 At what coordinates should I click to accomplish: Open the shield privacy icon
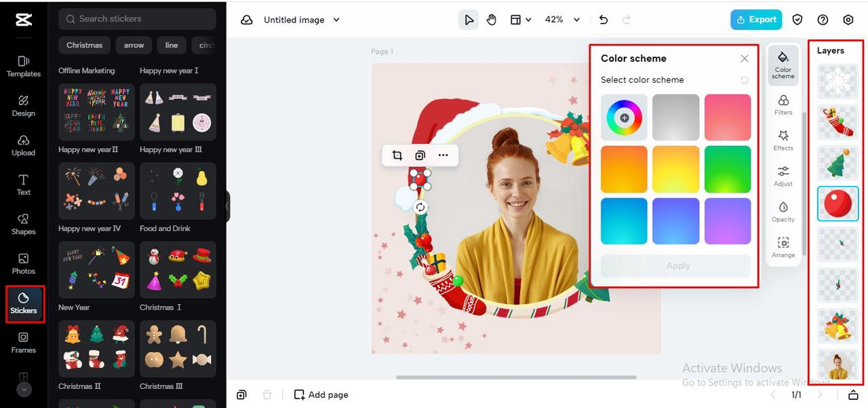tap(798, 20)
